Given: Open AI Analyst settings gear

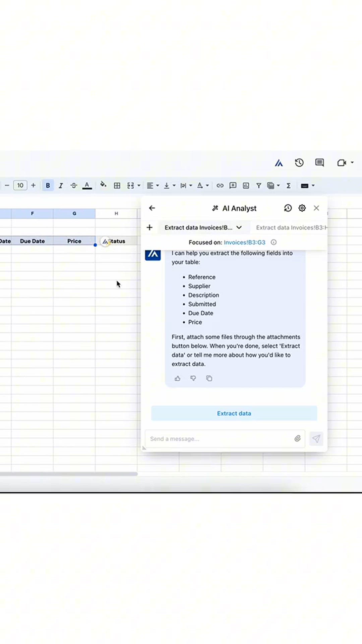Looking at the screenshot, I should point(302,208).
